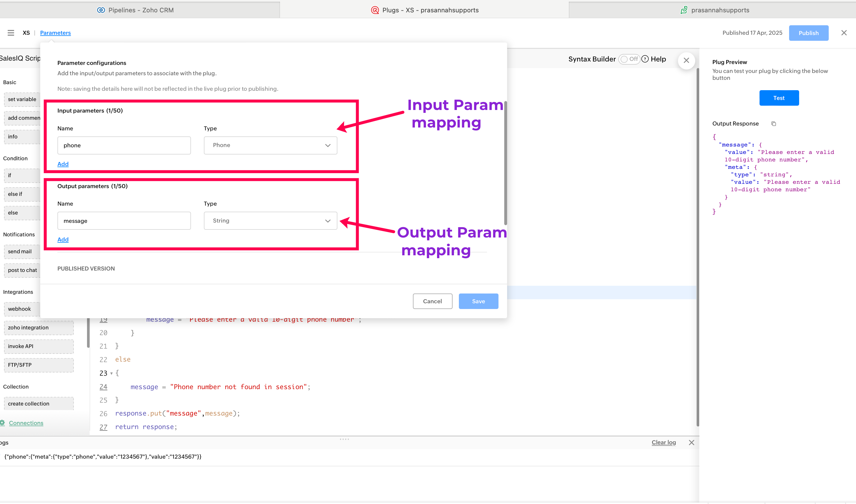856x504 pixels.
Task: Click the blue Test button
Action: [778, 98]
